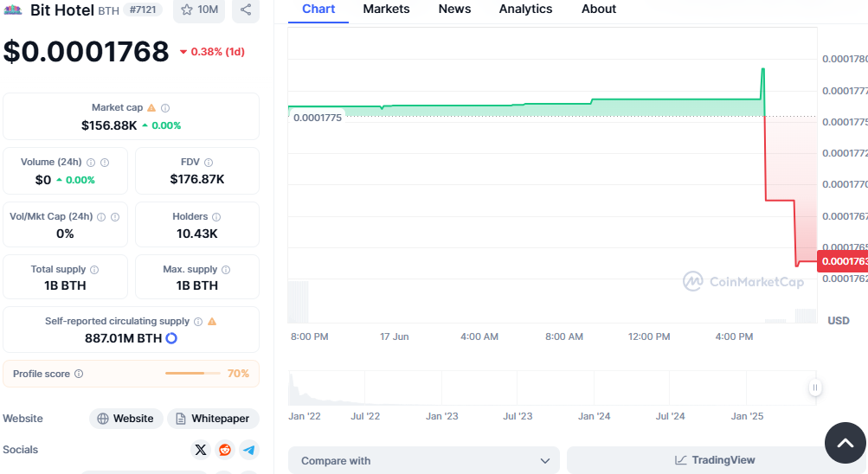The width and height of the screenshot is (868, 474).
Task: Open the About tab
Action: pos(598,10)
